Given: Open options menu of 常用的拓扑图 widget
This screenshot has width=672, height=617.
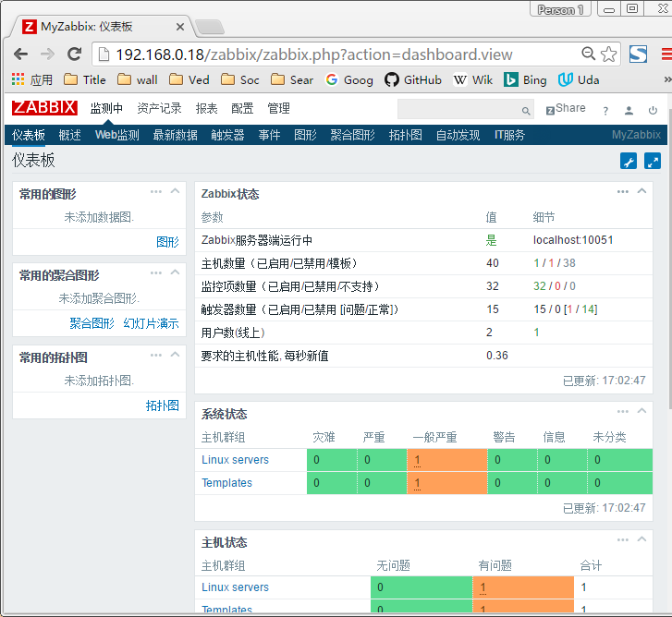Looking at the screenshot, I should click(x=156, y=355).
